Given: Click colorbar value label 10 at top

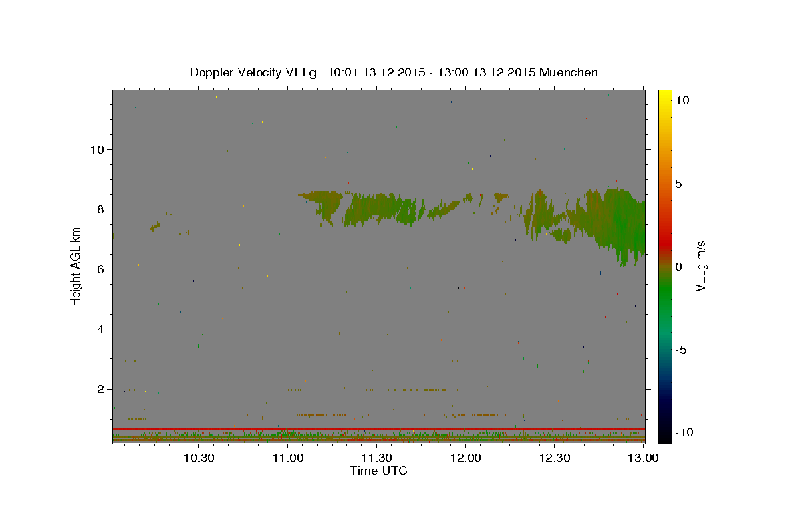Looking at the screenshot, I should pos(682,100).
